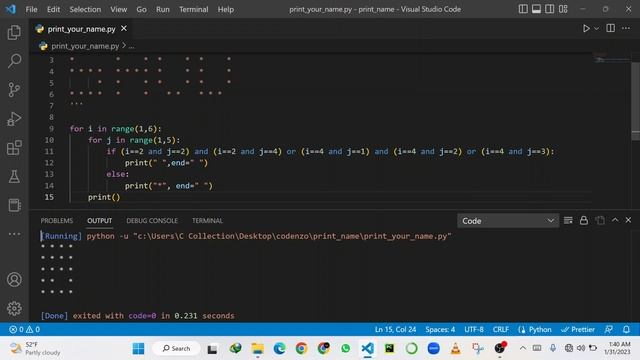Open Run and Debug view
640x360 pixels.
(x=14, y=119)
